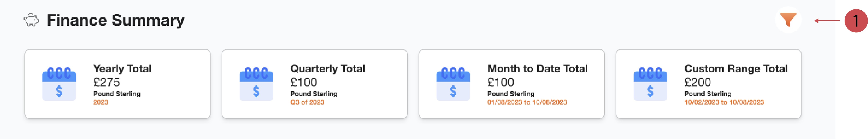This screenshot has width=868, height=139.
Task: Select the Yearly Total card title
Action: 122,68
